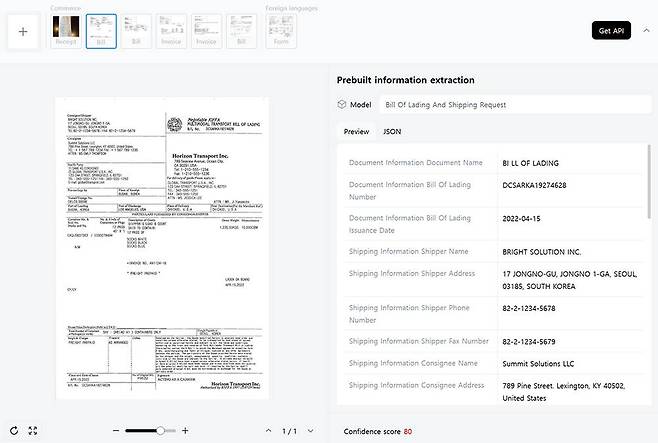658x443 pixels.
Task: Click the shipper phone 82-2-1234-5678
Action: [x=529, y=308]
